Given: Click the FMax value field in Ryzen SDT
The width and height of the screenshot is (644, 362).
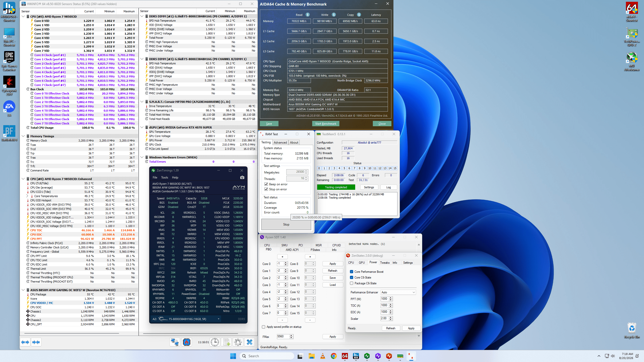Looking at the screenshot, I should pyautogui.click(x=283, y=337).
